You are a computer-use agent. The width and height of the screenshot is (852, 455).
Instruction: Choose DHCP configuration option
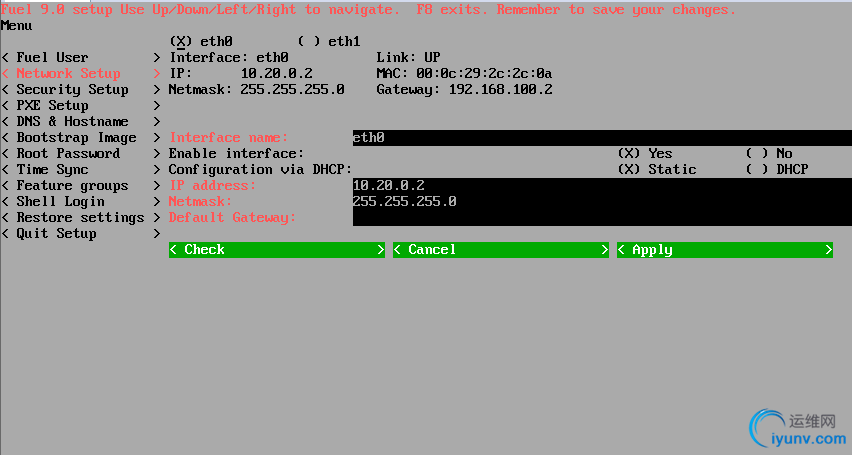coord(777,170)
